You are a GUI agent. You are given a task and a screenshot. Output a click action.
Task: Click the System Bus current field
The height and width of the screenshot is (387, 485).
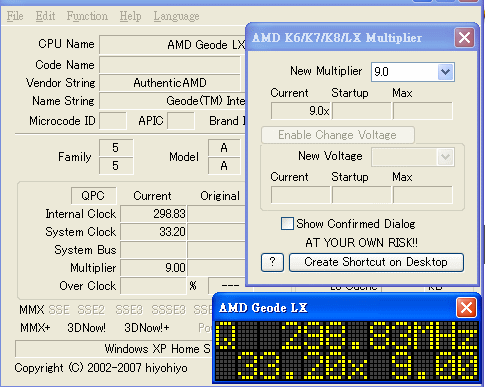[x=153, y=250]
